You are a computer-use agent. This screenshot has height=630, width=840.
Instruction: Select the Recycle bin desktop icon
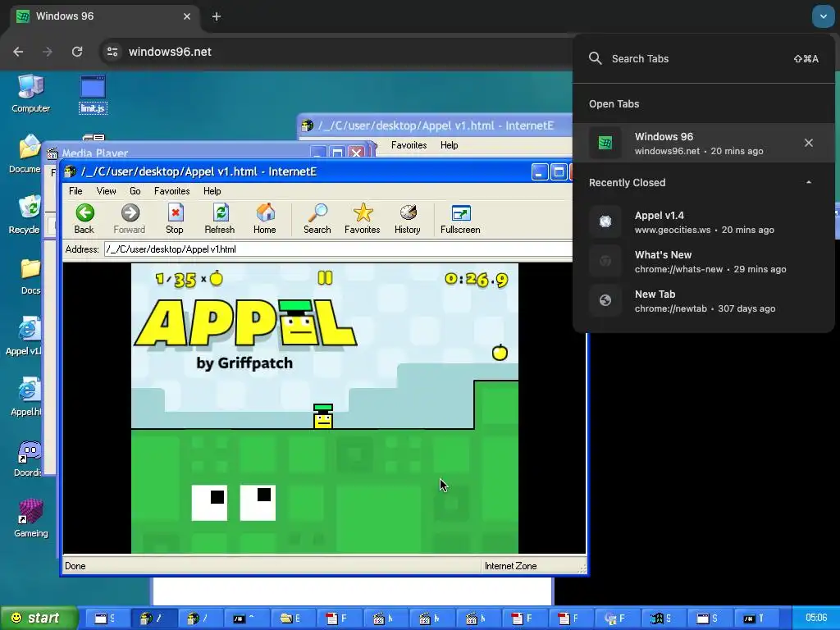[25, 215]
